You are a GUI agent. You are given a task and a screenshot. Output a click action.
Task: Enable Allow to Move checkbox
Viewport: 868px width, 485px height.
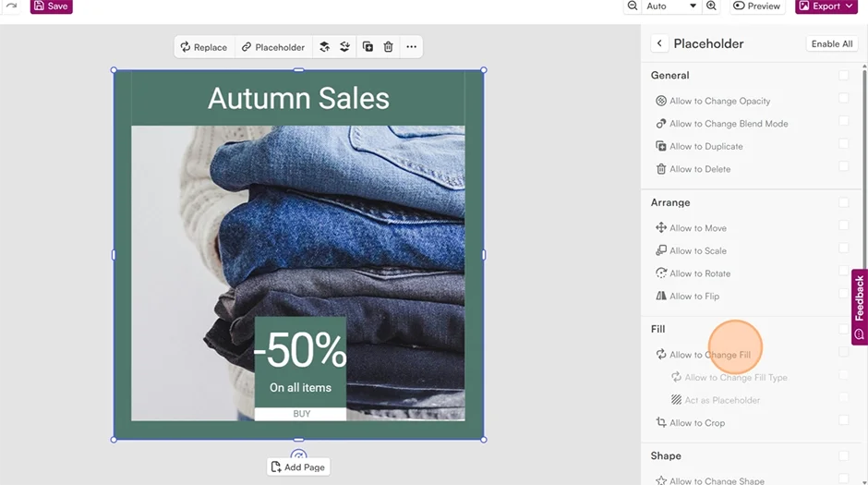844,225
